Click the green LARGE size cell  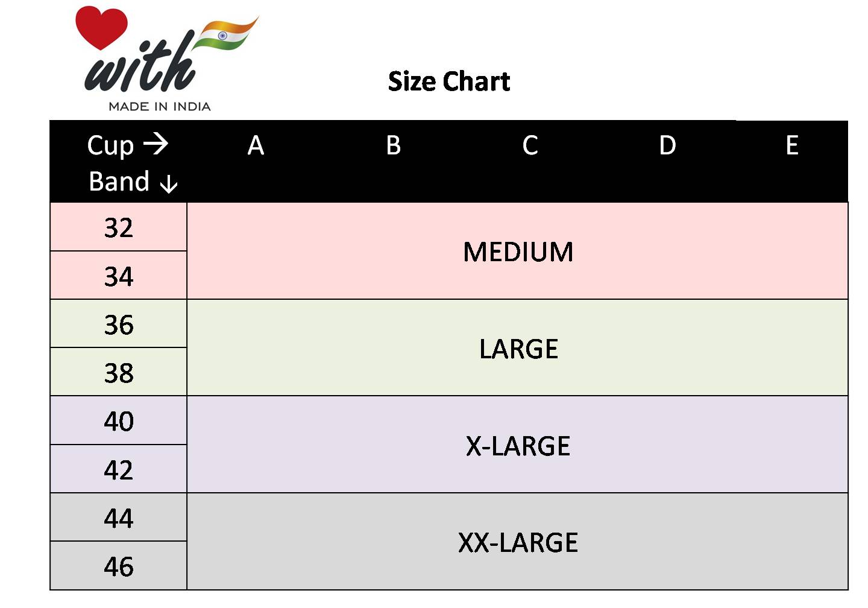[518, 349]
